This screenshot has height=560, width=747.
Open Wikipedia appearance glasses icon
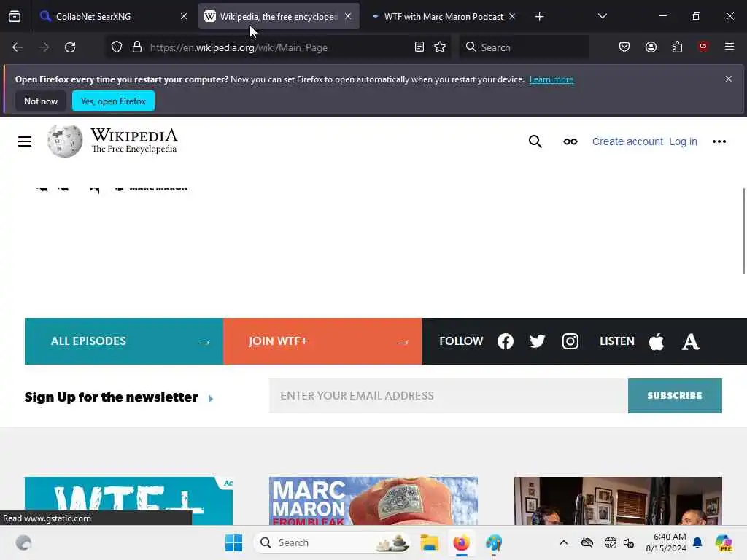point(570,141)
